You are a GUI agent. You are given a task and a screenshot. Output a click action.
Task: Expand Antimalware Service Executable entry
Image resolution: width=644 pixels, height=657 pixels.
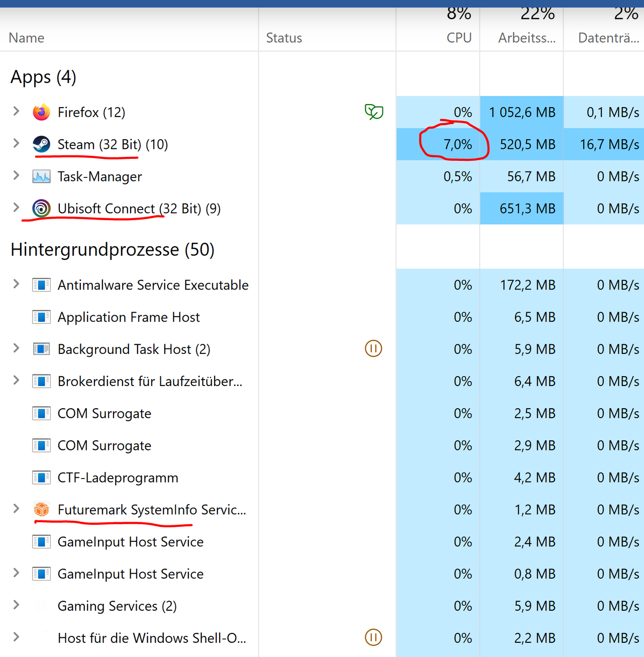point(16,284)
